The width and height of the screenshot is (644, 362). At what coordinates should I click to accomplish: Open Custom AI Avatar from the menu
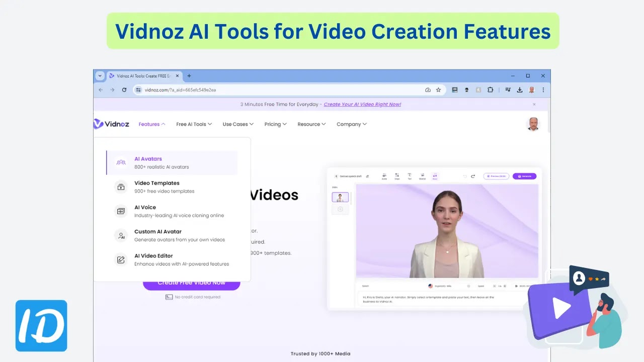point(172,235)
